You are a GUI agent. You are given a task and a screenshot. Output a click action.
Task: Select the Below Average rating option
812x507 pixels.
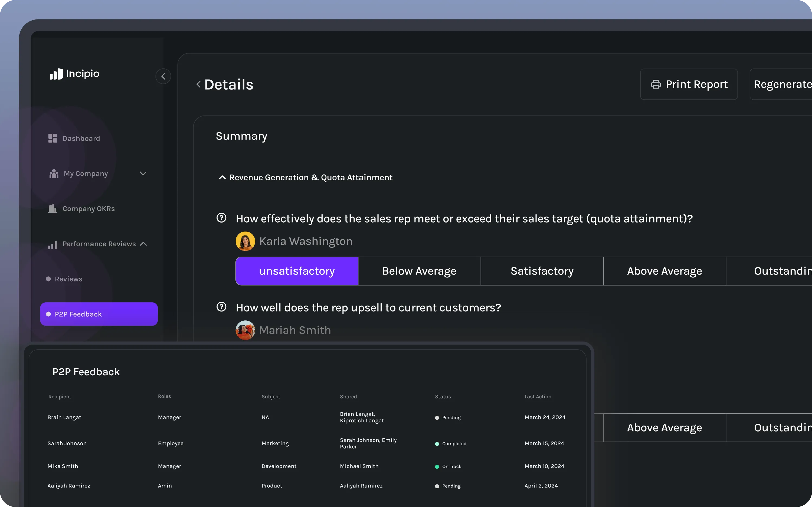[419, 271]
